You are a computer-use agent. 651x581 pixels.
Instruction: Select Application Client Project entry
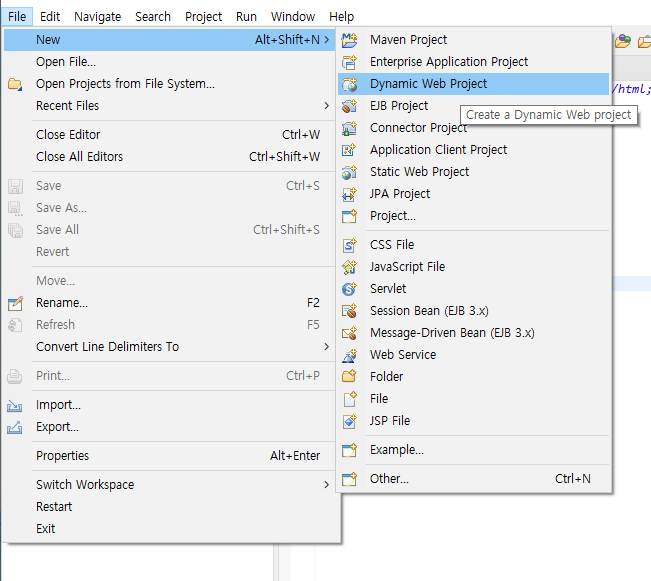473,150
